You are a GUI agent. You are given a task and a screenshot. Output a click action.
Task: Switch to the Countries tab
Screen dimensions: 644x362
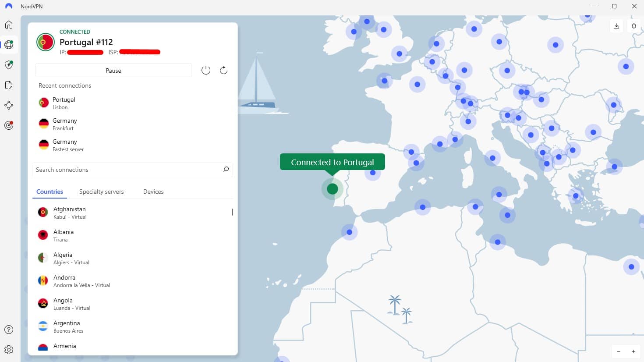click(50, 192)
